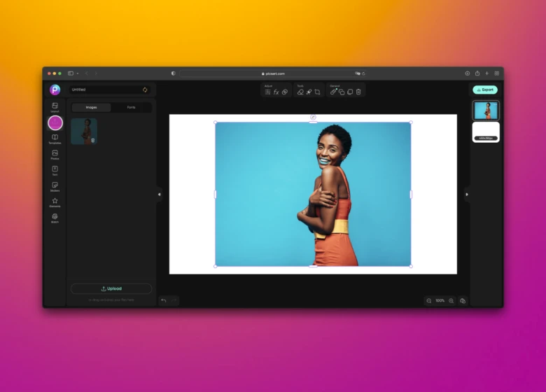The width and height of the screenshot is (546, 392).
Task: Open the Adjust sliders tool
Action: coord(267,92)
